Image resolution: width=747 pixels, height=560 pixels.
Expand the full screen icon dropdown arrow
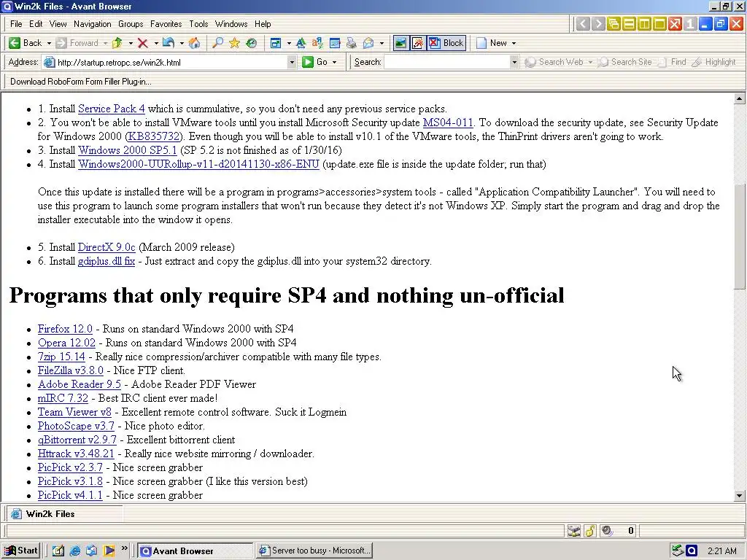pyautogui.click(x=289, y=43)
